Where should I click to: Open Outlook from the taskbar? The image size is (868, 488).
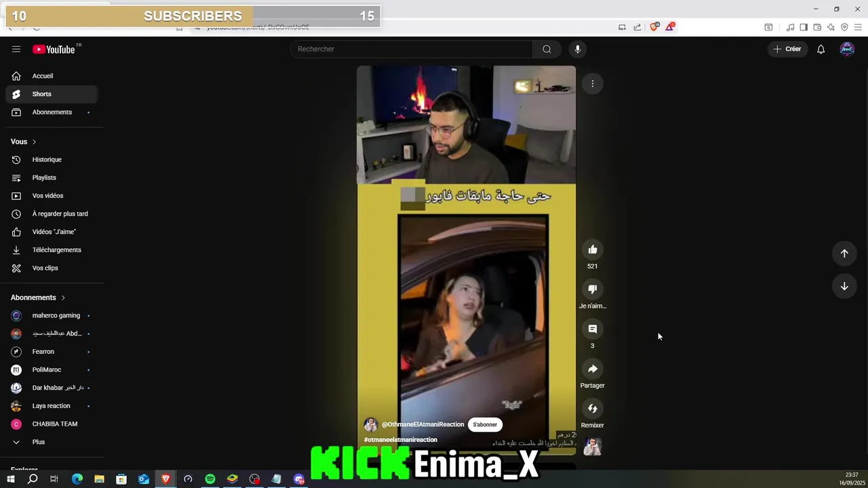click(x=143, y=479)
